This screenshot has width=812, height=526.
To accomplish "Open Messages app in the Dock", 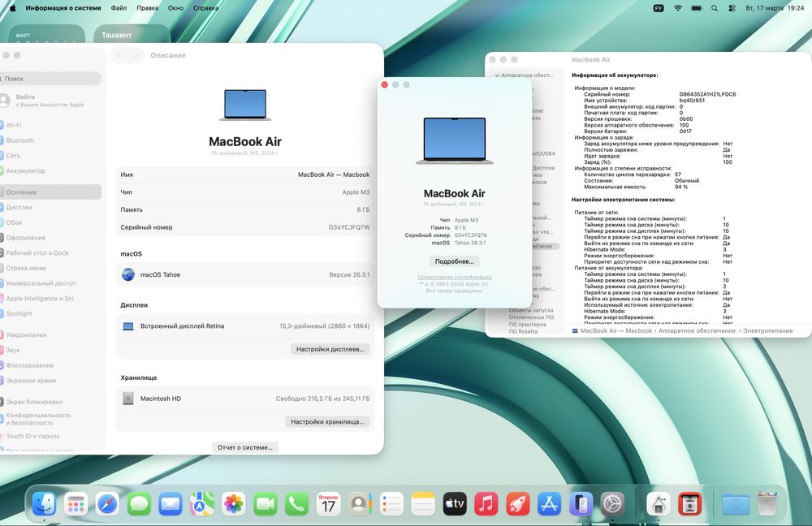I will [140, 504].
